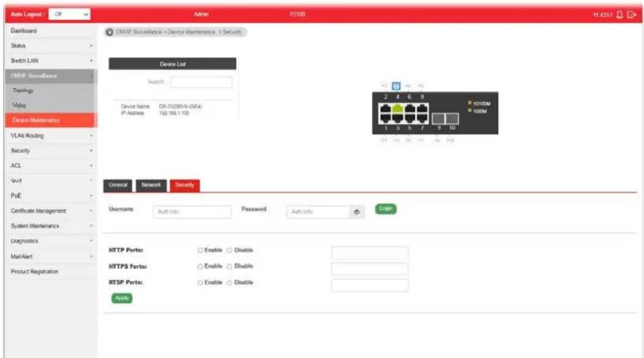Expand the Switch LAN sidebar menu
Screen dimensions: 644x358
pos(51,61)
